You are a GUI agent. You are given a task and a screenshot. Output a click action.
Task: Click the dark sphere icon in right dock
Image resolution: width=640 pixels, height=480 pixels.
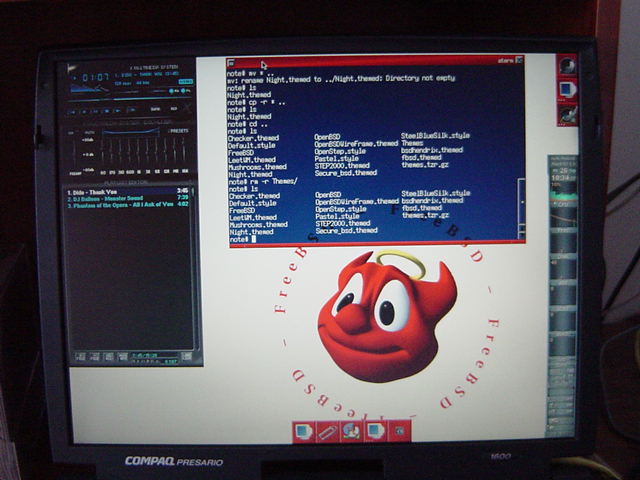[x=567, y=66]
